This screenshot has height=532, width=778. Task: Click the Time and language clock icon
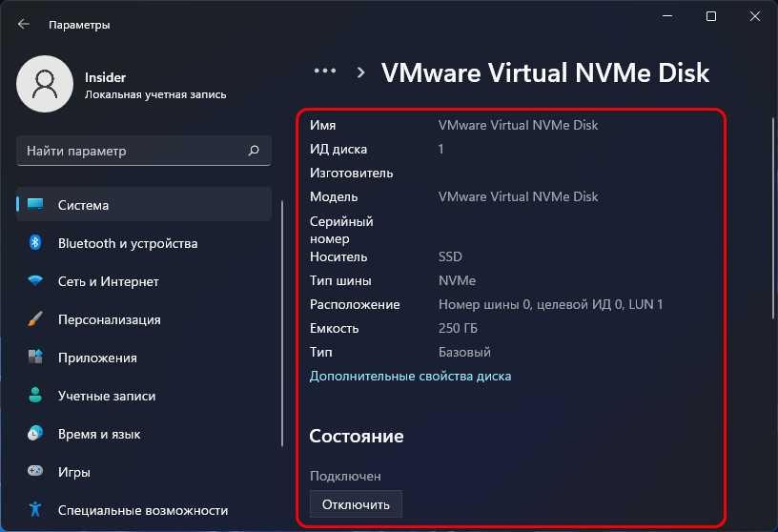tap(35, 434)
